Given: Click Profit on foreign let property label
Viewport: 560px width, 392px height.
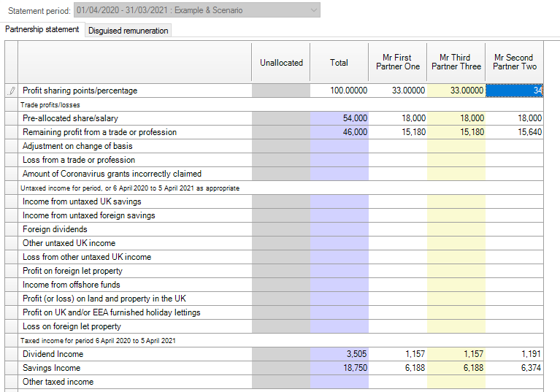Looking at the screenshot, I should (72, 271).
